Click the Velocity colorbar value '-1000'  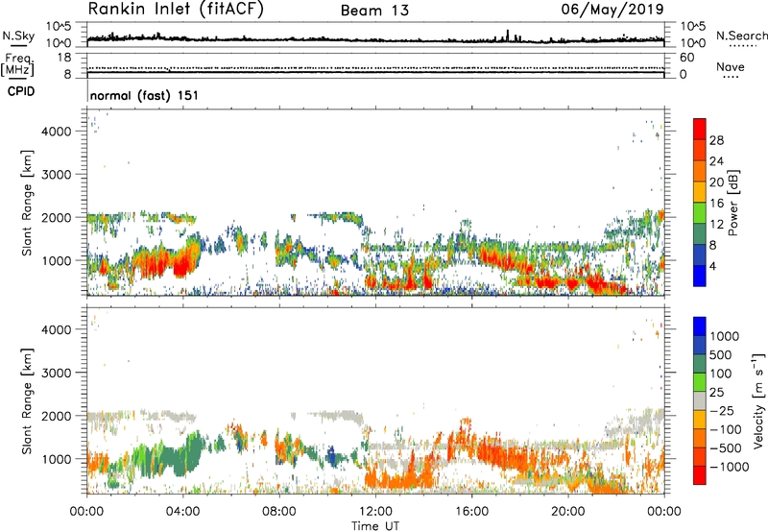point(730,467)
